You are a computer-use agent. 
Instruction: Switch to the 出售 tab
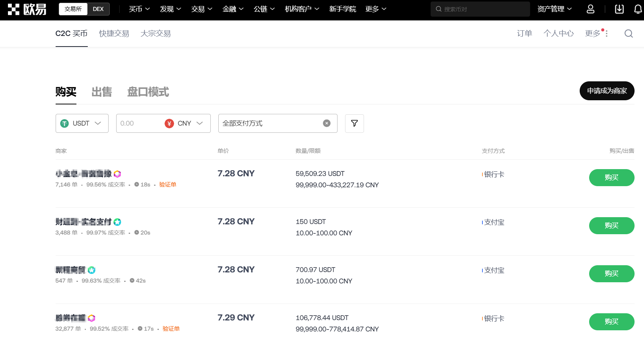102,92
